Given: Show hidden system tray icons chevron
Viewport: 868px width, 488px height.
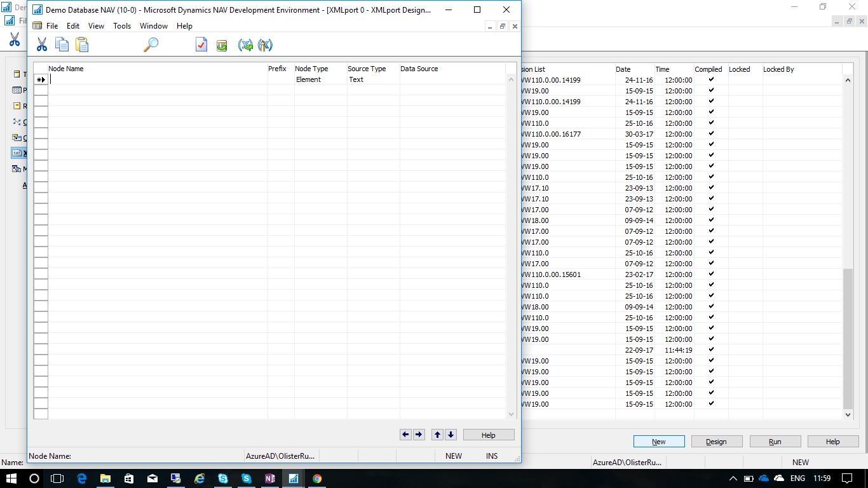Looking at the screenshot, I should (733, 478).
